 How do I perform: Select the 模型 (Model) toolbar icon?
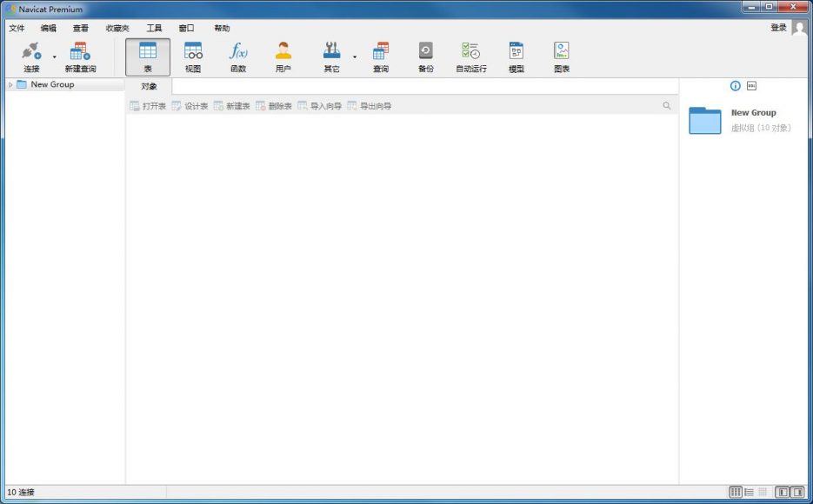[516, 57]
